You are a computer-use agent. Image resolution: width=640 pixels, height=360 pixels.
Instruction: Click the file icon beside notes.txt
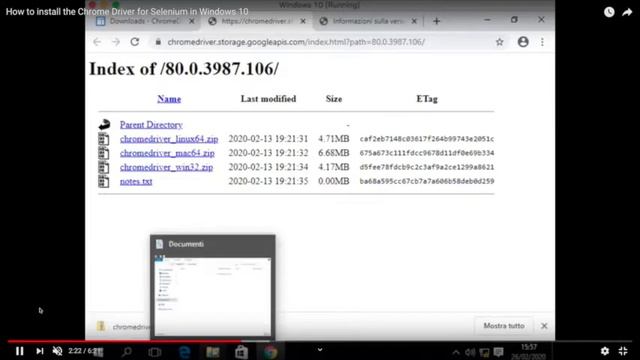pos(104,181)
